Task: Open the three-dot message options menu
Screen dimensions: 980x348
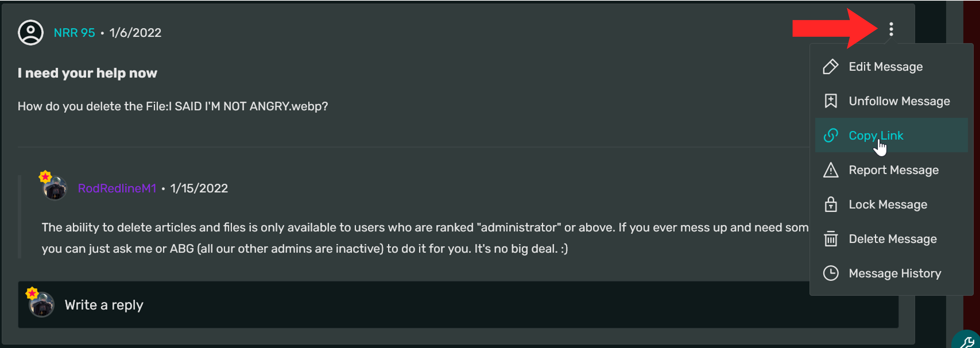Action: tap(891, 29)
